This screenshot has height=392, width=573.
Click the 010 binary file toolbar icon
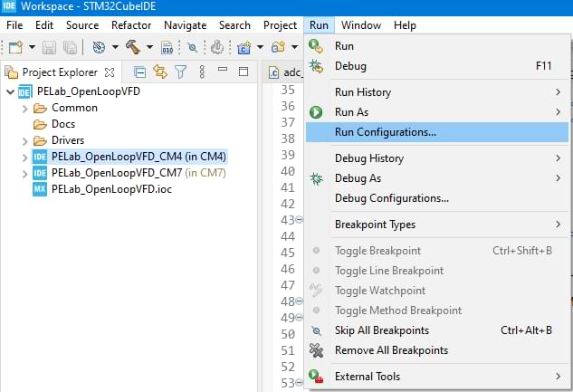167,47
